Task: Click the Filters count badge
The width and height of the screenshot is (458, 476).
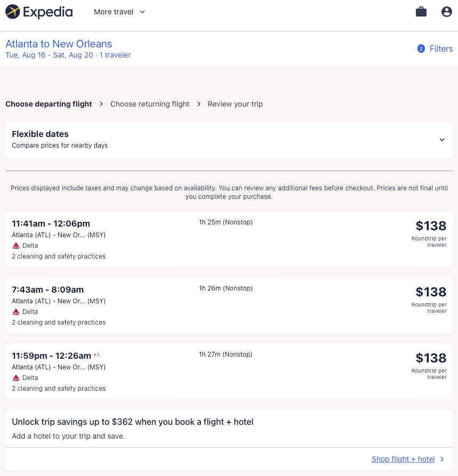Action: [x=421, y=49]
